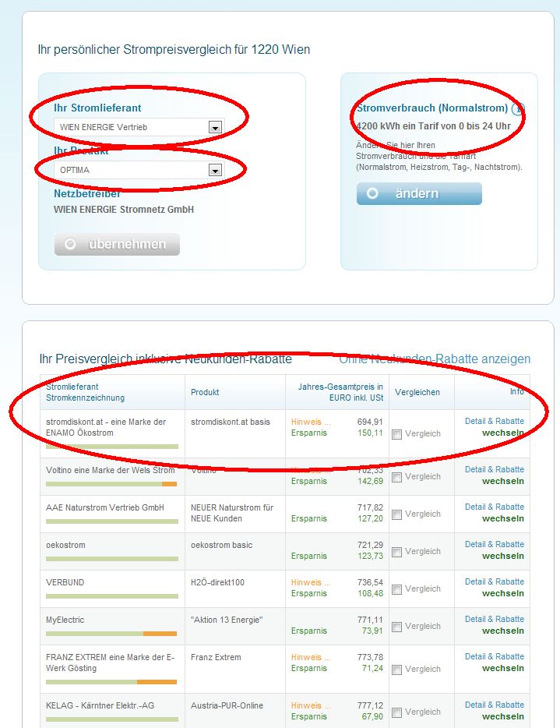Tick Vergleich checkbox for oekostrom basic

coord(396,552)
